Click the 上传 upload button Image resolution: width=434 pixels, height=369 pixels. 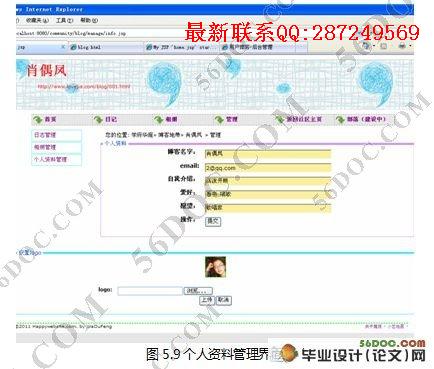tap(207, 300)
